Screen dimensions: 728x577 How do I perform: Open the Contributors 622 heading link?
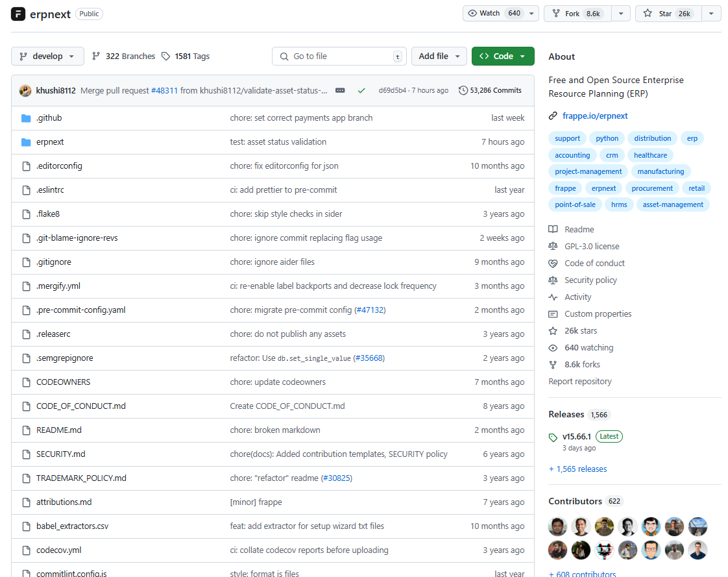click(x=585, y=501)
